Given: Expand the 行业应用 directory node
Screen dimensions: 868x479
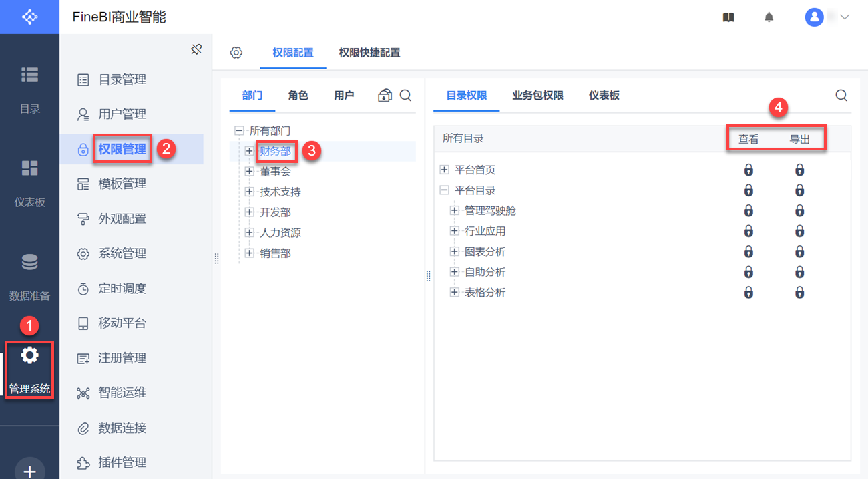Looking at the screenshot, I should tap(455, 231).
